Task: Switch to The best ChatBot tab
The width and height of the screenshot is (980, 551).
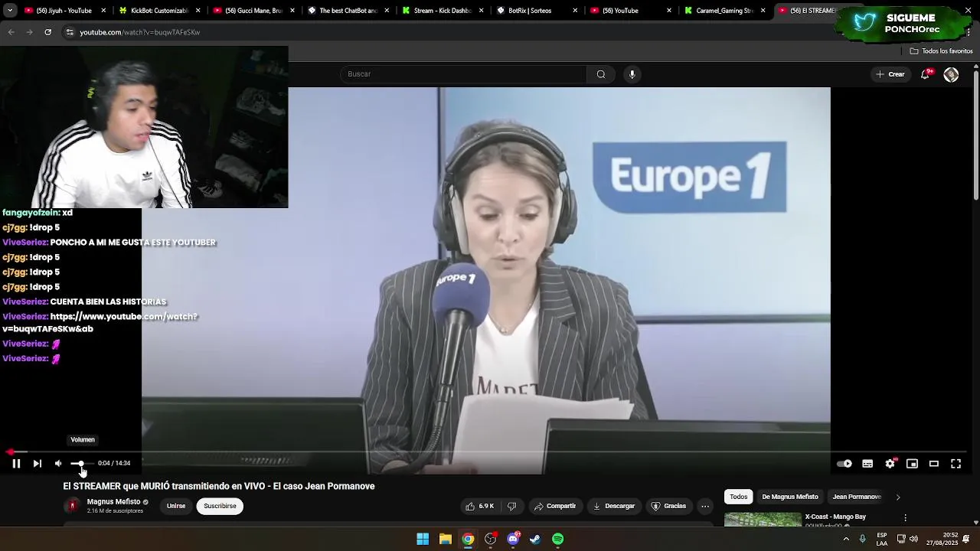Action: (x=348, y=11)
